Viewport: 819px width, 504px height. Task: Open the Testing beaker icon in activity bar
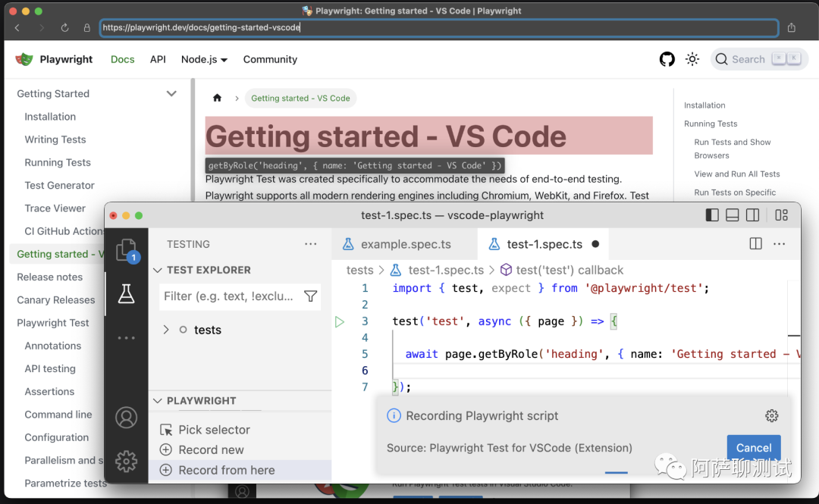tap(126, 294)
